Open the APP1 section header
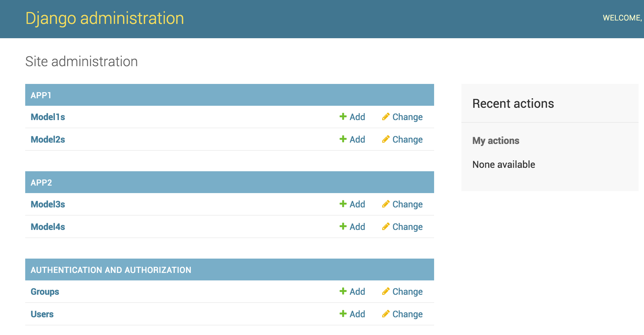The width and height of the screenshot is (644, 335). click(x=41, y=95)
